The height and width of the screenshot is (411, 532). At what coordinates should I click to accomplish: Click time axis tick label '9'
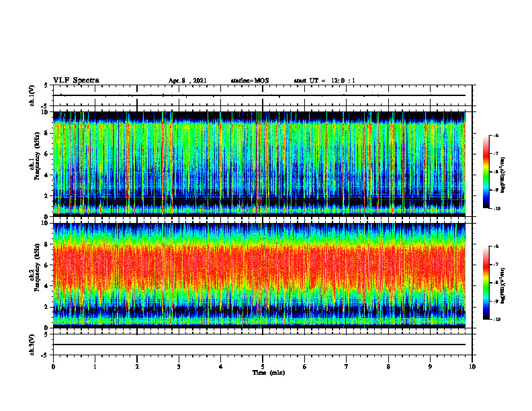(x=430, y=367)
